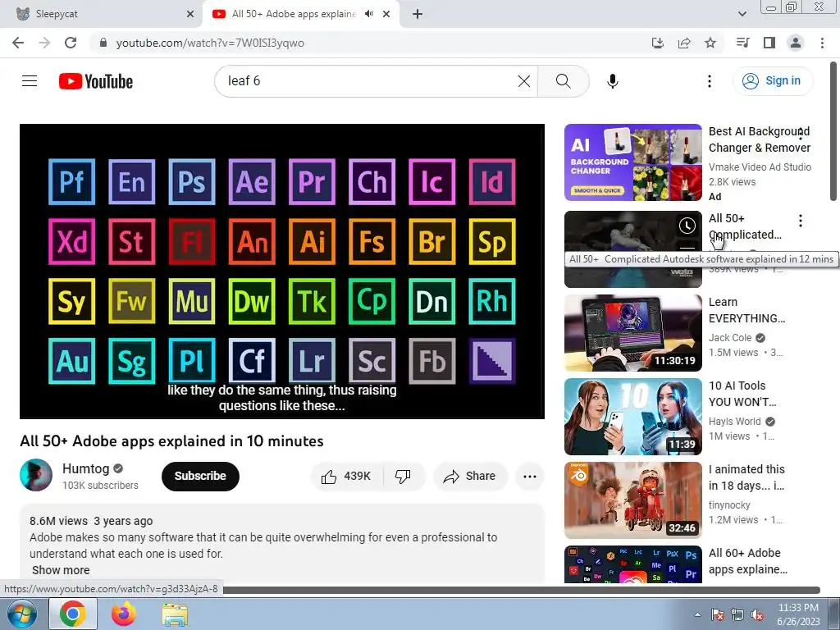Image resolution: width=840 pixels, height=630 pixels.
Task: Reload the current YouTube page
Action: point(71,43)
